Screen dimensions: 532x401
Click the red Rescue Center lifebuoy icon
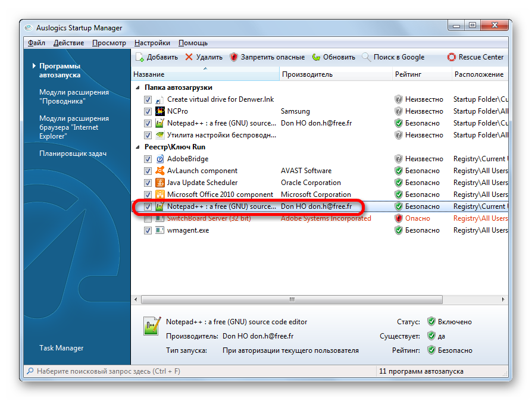[x=452, y=57]
